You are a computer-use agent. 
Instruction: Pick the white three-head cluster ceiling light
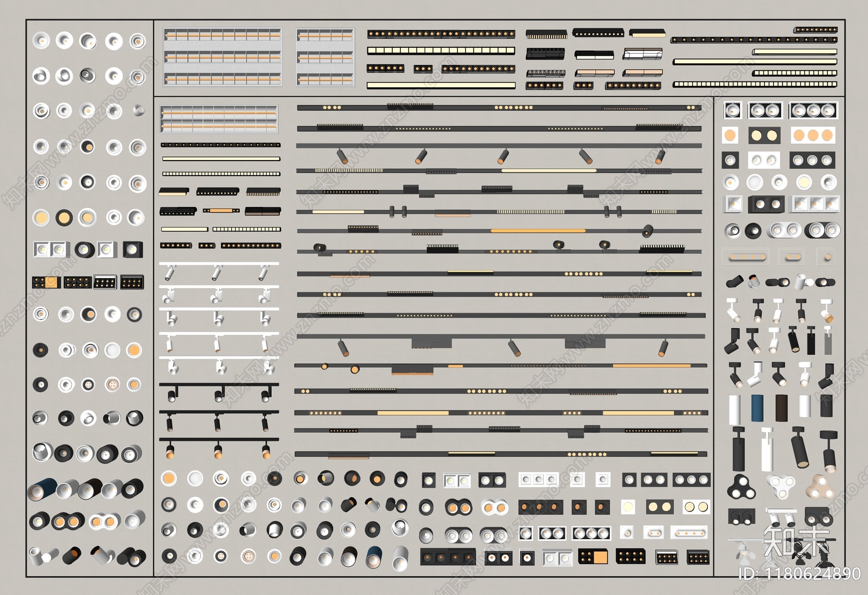(781, 487)
